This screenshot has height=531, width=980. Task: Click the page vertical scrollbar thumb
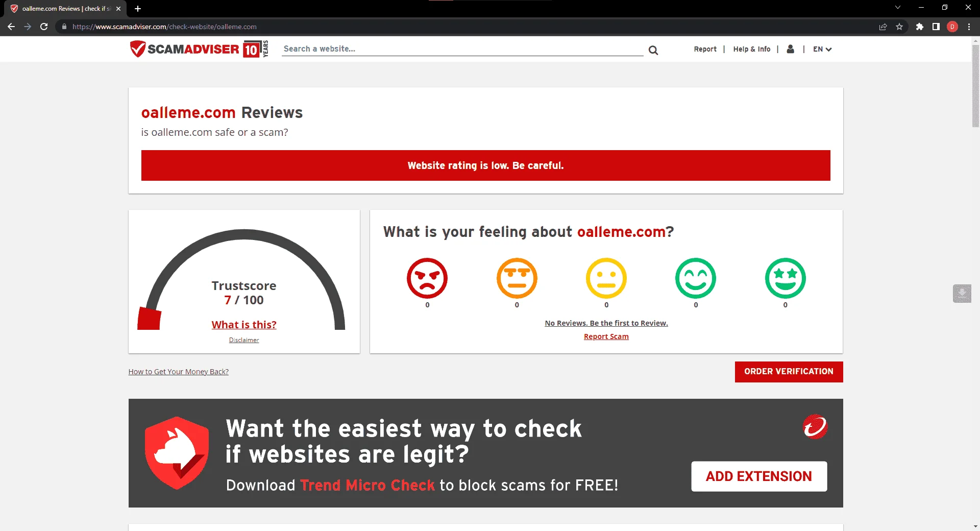(x=975, y=86)
